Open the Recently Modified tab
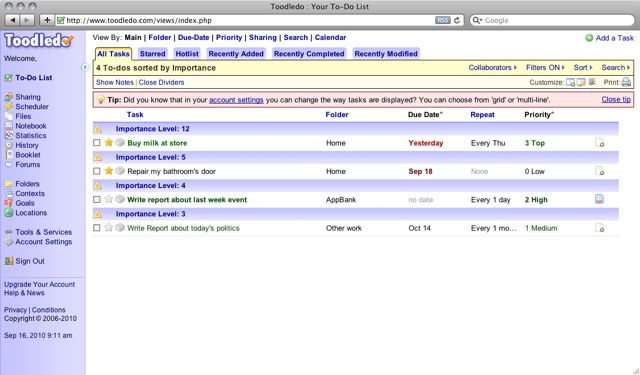Screen dimensions: 640x375 [386, 53]
